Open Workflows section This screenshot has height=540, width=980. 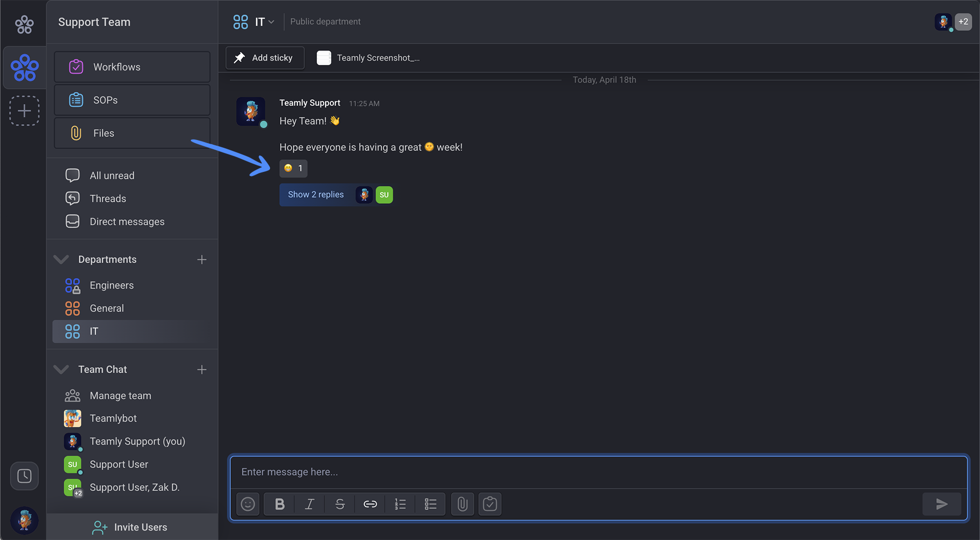click(x=132, y=67)
